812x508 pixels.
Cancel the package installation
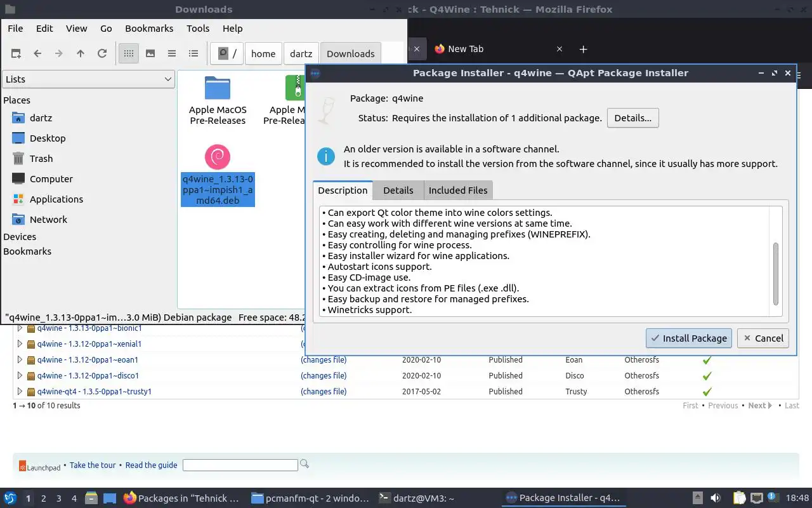tap(763, 338)
